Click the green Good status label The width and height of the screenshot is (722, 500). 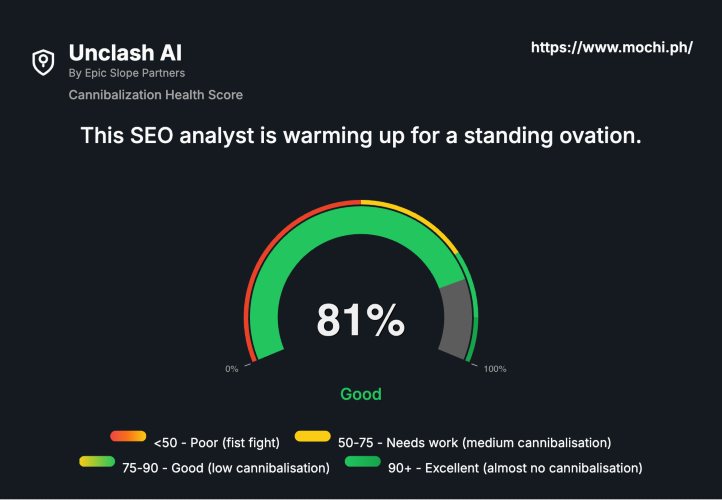coord(360,394)
